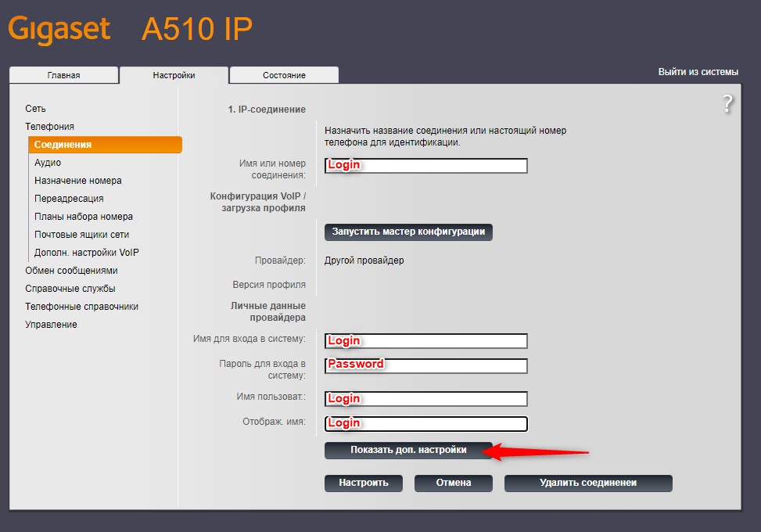Switch to the Состояние tab
This screenshot has width=761, height=532.
click(284, 75)
